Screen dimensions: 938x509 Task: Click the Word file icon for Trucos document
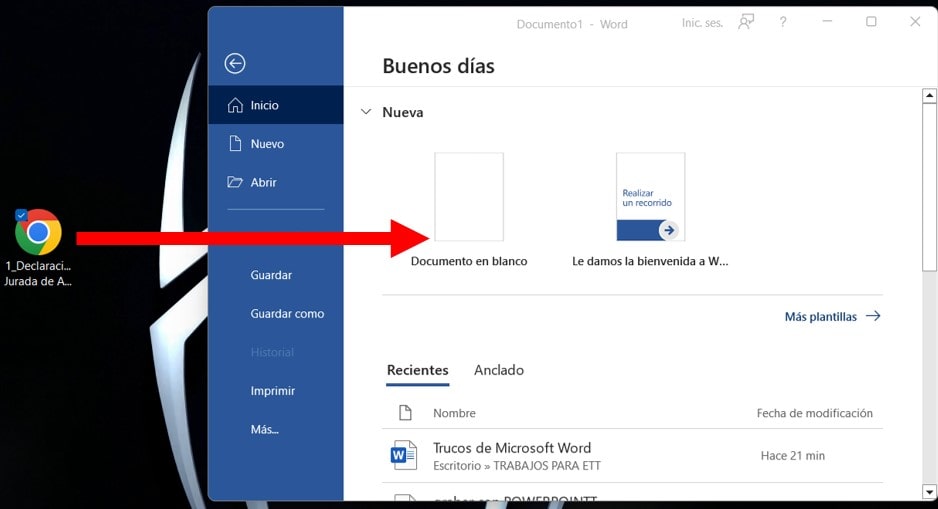pos(404,456)
